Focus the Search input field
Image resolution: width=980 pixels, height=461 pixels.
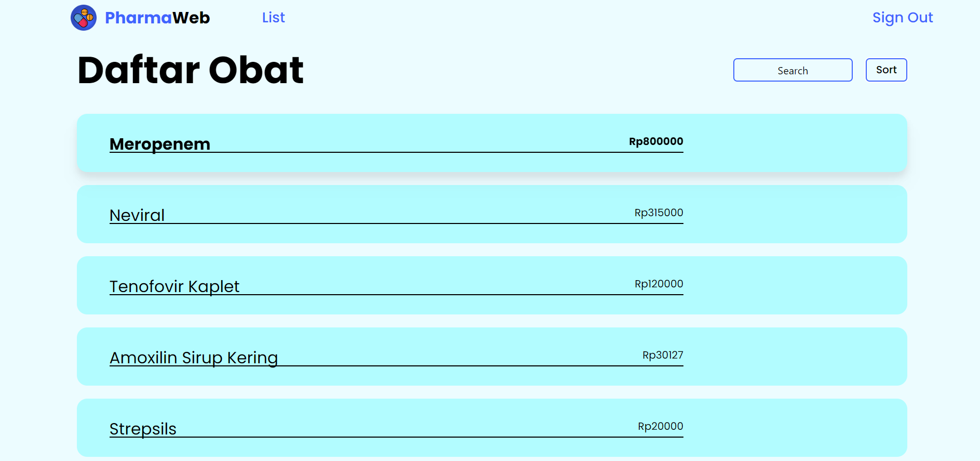coord(793,70)
